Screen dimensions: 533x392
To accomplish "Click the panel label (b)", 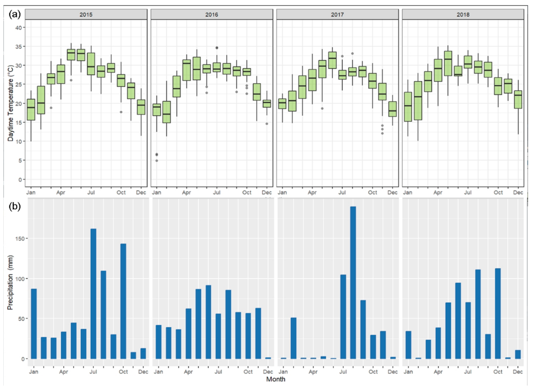I will [x=15, y=206].
